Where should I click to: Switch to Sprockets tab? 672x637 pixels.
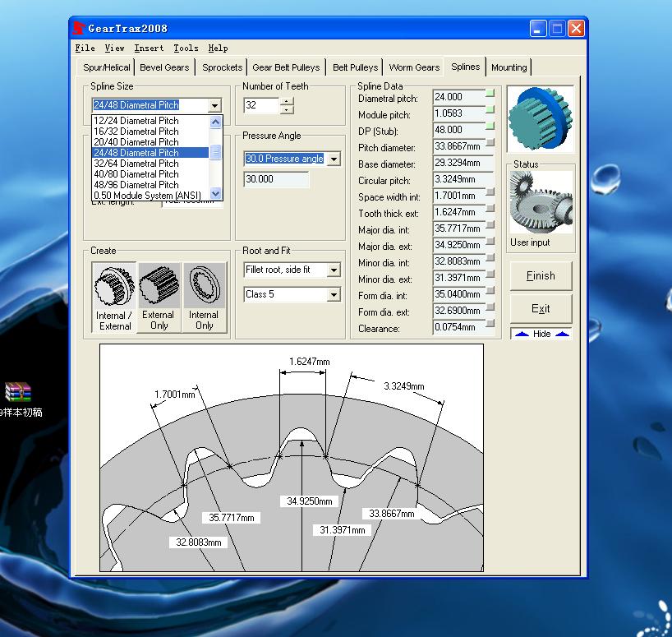click(222, 67)
